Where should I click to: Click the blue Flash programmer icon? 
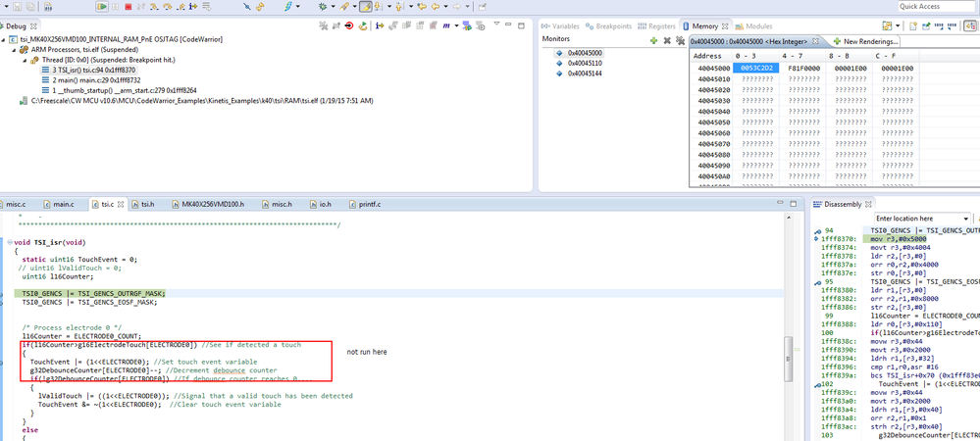[x=288, y=6]
